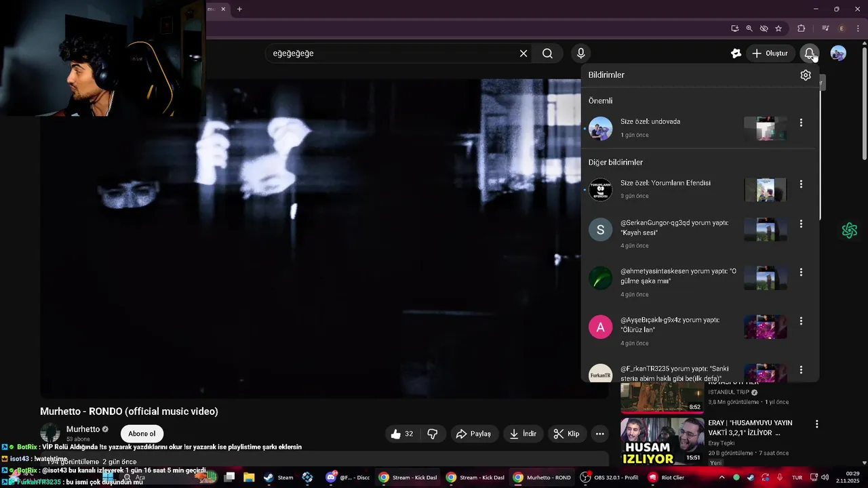Clear the search box with X
868x488 pixels.
point(524,54)
